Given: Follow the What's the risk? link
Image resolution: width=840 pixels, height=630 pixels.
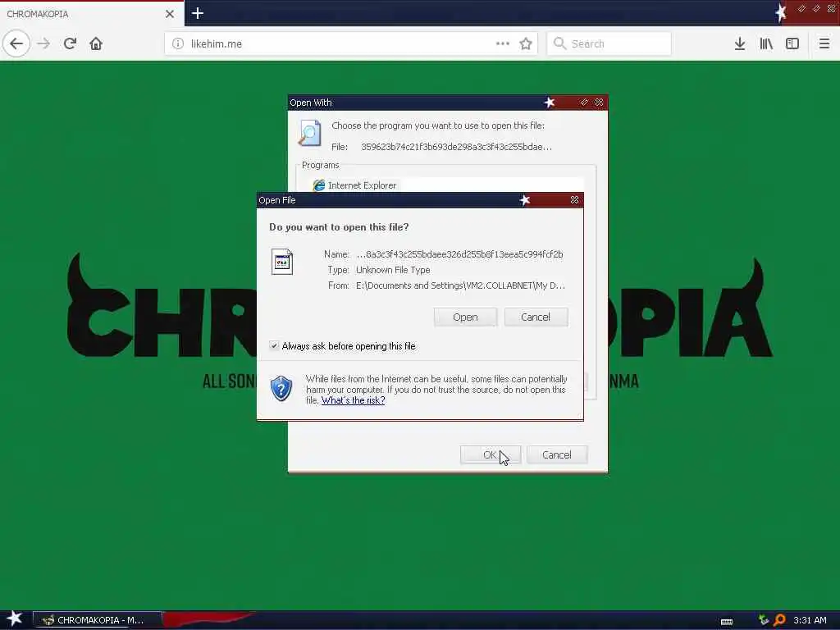Looking at the screenshot, I should pyautogui.click(x=353, y=400).
